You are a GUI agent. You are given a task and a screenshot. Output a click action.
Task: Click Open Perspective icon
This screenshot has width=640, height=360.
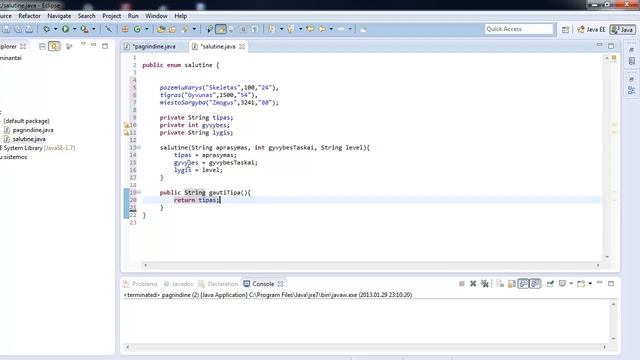point(565,29)
